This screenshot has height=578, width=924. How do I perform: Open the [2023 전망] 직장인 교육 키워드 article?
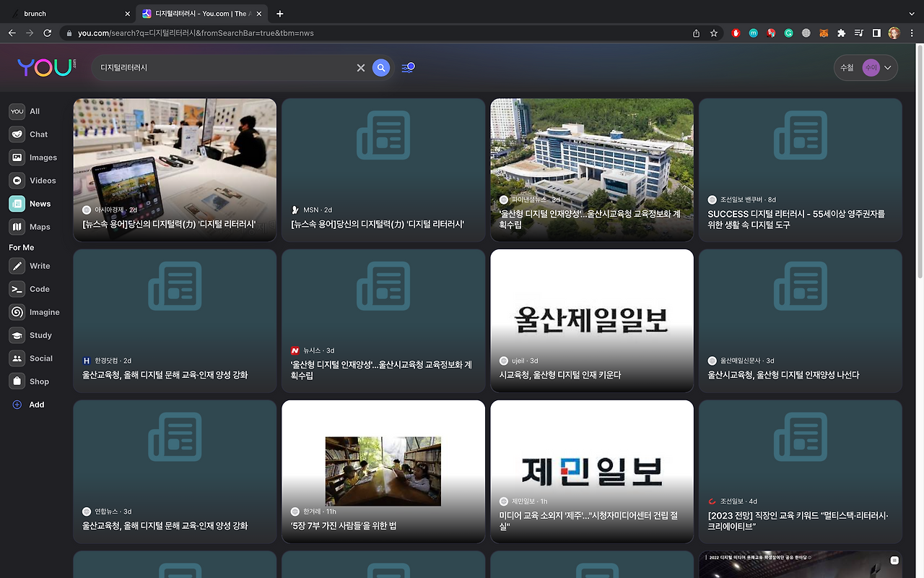tap(798, 521)
